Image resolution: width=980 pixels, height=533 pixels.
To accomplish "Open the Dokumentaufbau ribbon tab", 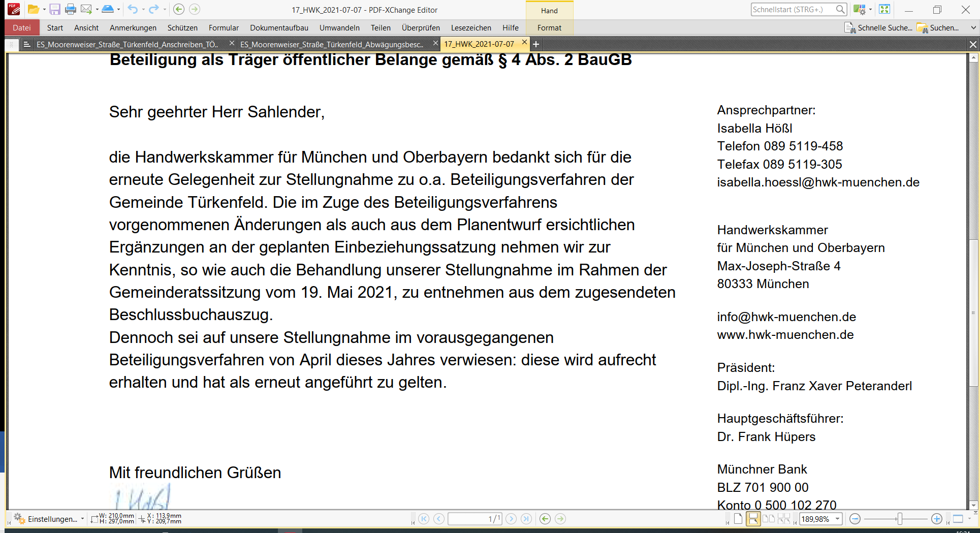I will tap(279, 28).
